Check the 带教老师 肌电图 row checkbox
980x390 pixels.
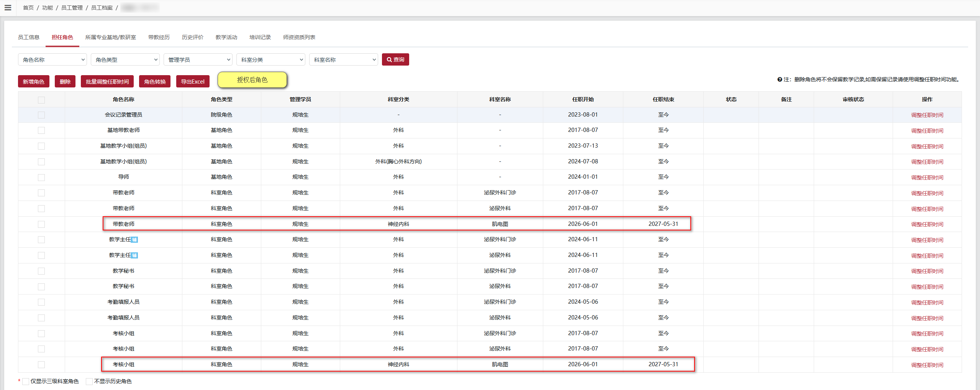[x=41, y=224]
